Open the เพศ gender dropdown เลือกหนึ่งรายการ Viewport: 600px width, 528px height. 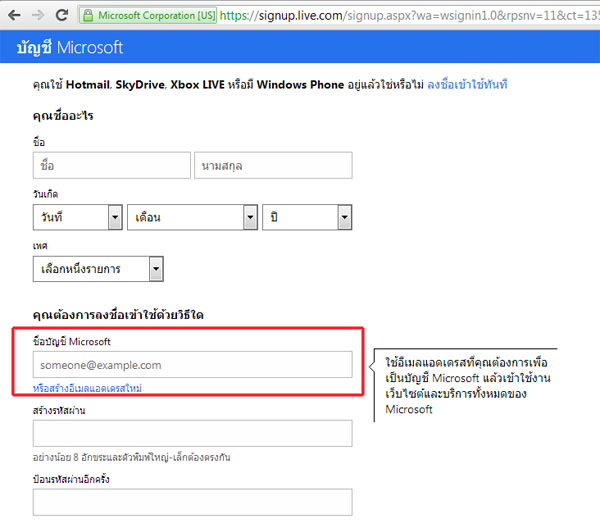(x=98, y=269)
